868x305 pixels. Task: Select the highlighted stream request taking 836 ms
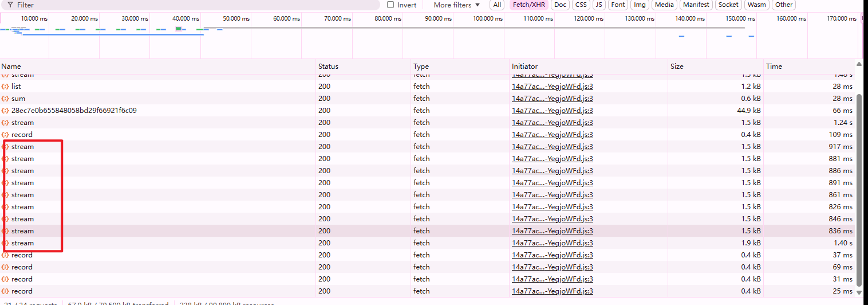point(427,231)
